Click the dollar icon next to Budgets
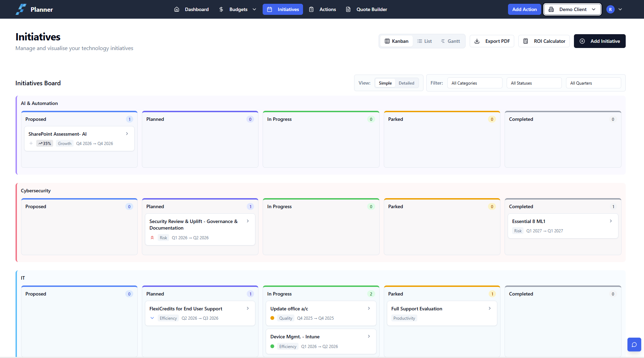This screenshot has width=644, height=358. click(x=221, y=9)
